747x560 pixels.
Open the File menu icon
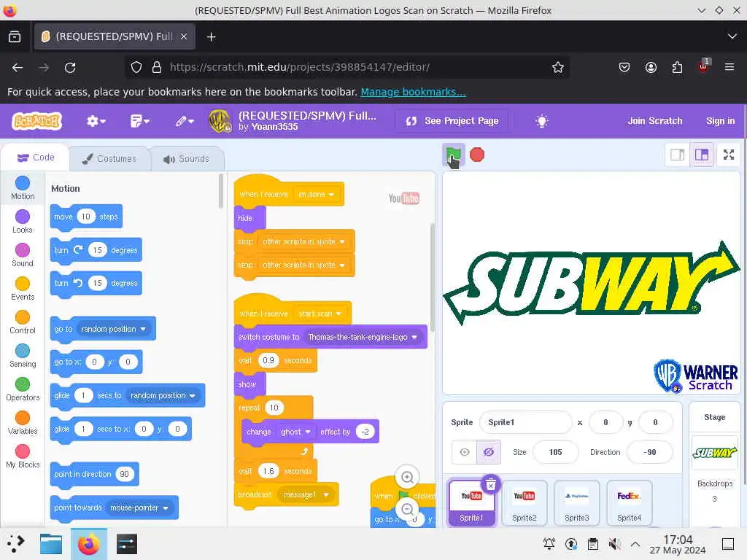pos(139,122)
